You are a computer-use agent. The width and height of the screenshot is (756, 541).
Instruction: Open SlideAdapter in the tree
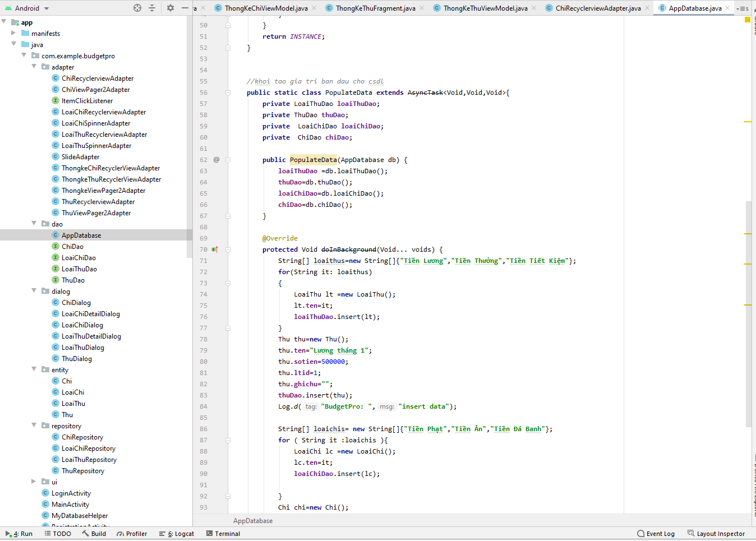pos(80,156)
